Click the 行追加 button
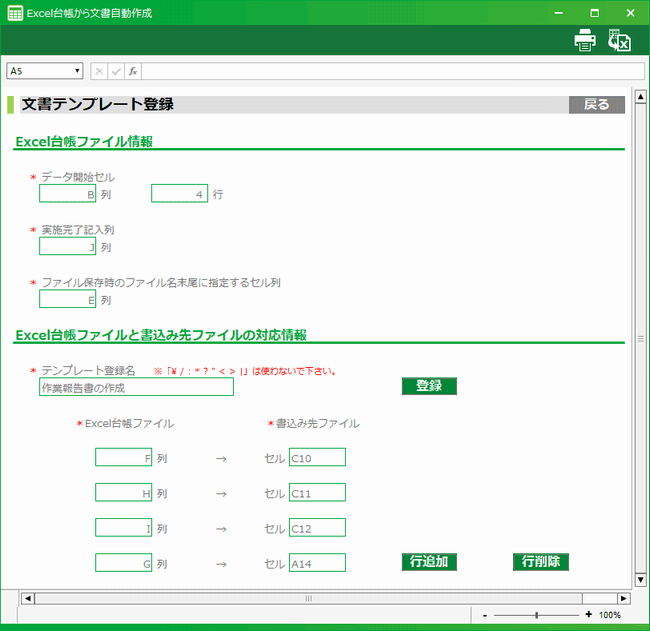The image size is (650, 631). [429, 562]
